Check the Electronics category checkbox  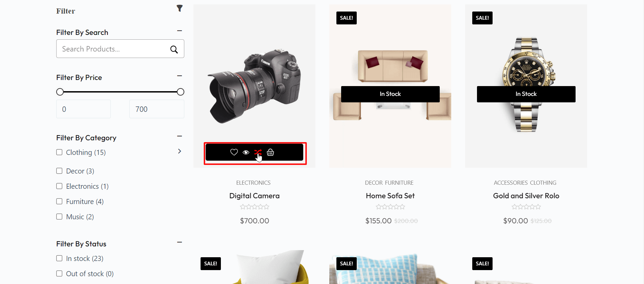pyautogui.click(x=59, y=186)
